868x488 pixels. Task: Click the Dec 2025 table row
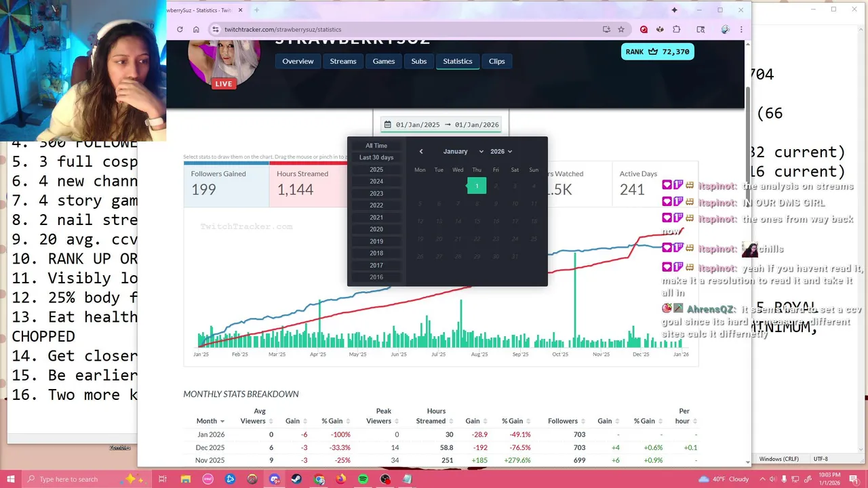pos(441,447)
